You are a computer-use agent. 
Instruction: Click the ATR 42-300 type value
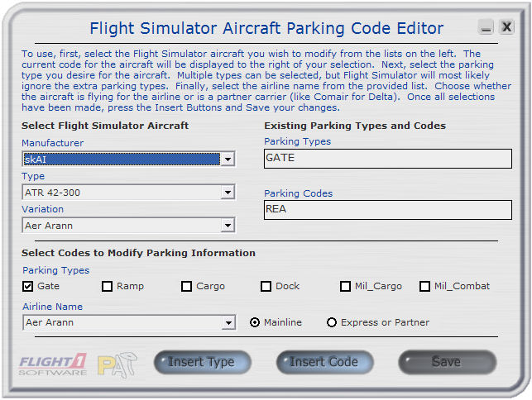pos(53,193)
